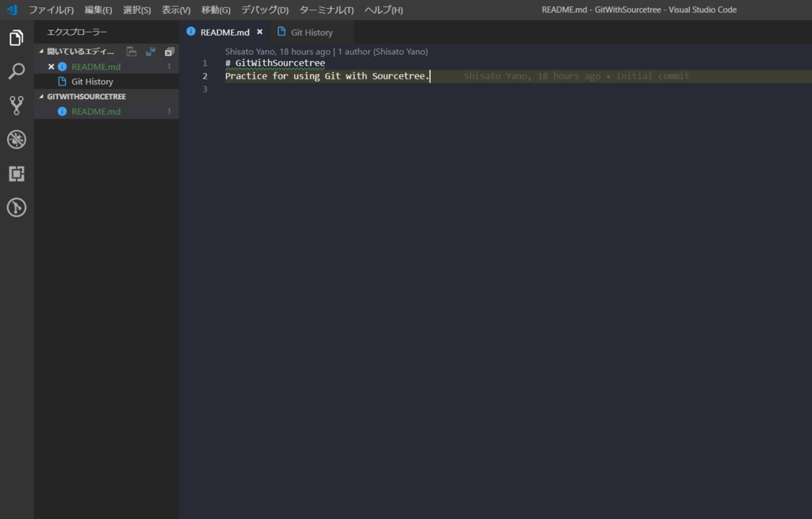812x519 pixels.
Task: Open the 編集(E) menu
Action: pos(98,10)
